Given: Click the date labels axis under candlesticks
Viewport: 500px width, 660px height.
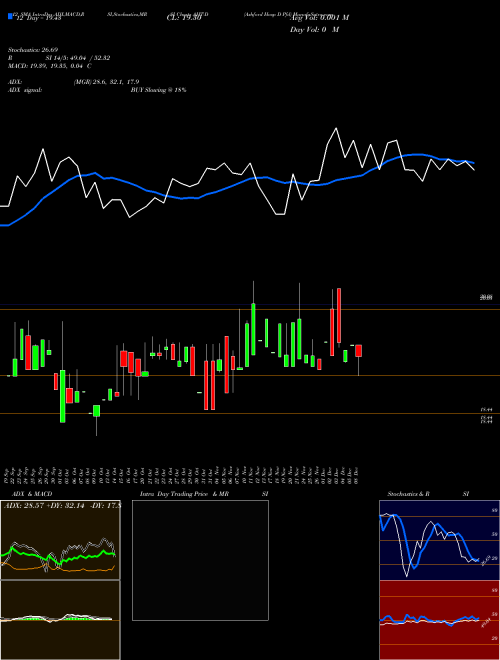Looking at the screenshot, I should (x=183, y=475).
